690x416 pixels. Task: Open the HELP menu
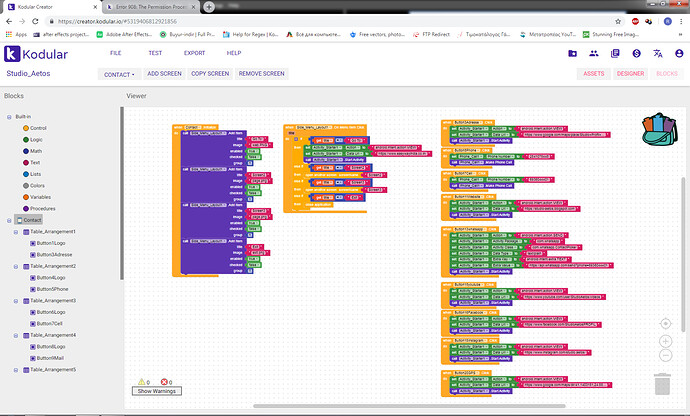coord(234,53)
